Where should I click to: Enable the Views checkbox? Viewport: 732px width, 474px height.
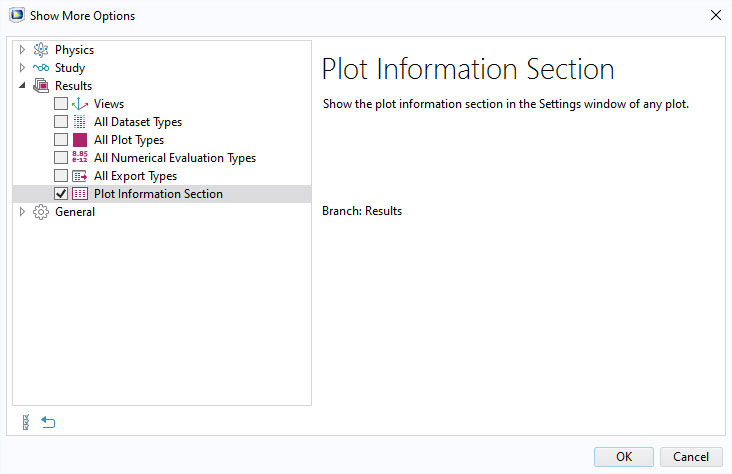pyautogui.click(x=61, y=104)
